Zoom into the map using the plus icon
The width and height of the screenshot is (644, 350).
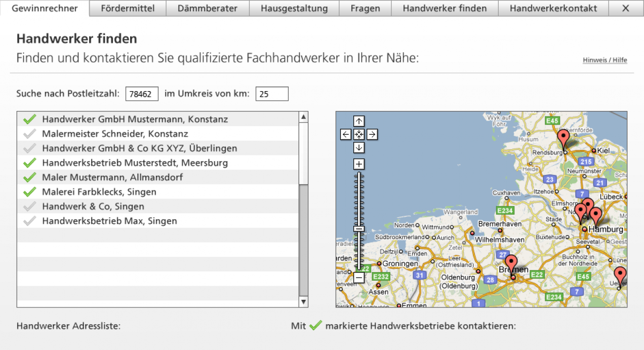[359, 164]
